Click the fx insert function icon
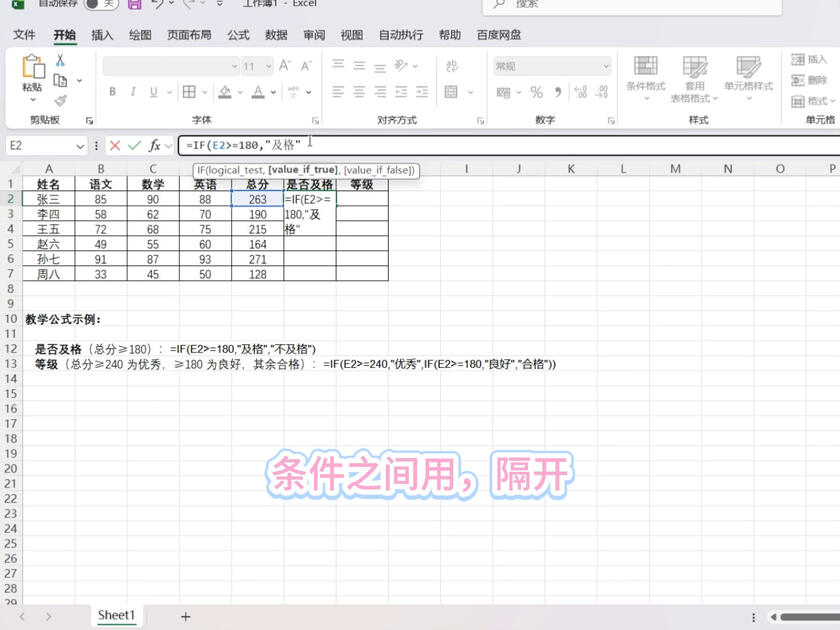Screen dimensions: 840x630 click(155, 145)
